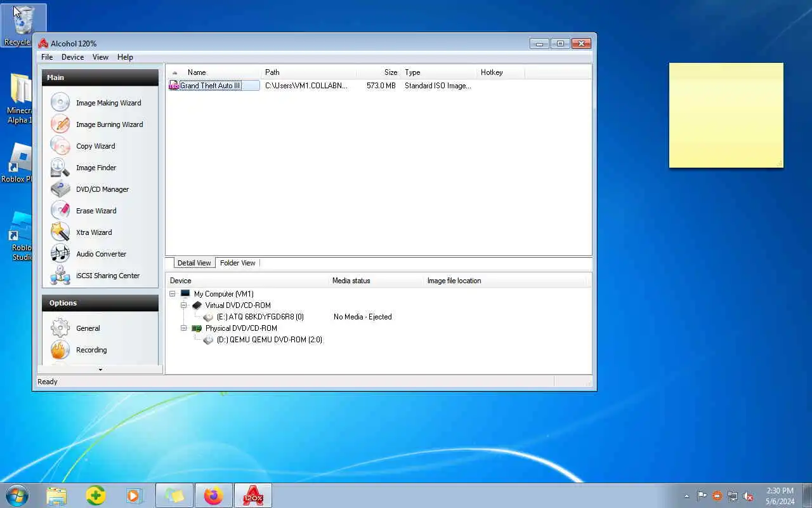This screenshot has width=812, height=508.
Task: Click the Media status column header
Action: coord(376,281)
